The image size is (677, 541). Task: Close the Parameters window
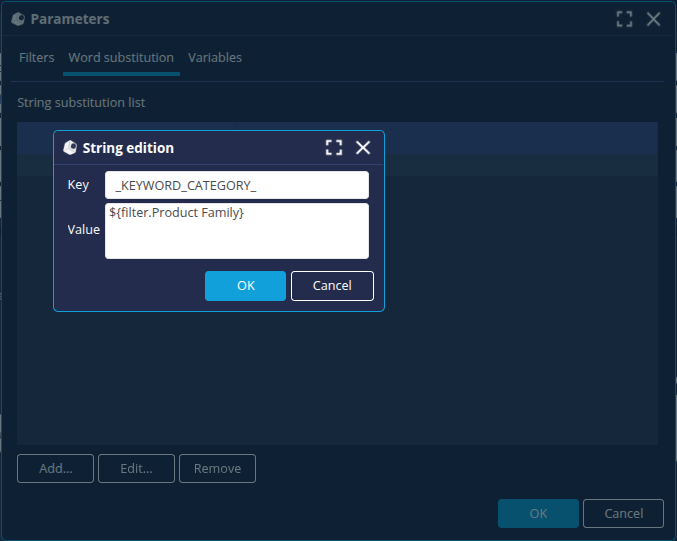click(x=653, y=19)
